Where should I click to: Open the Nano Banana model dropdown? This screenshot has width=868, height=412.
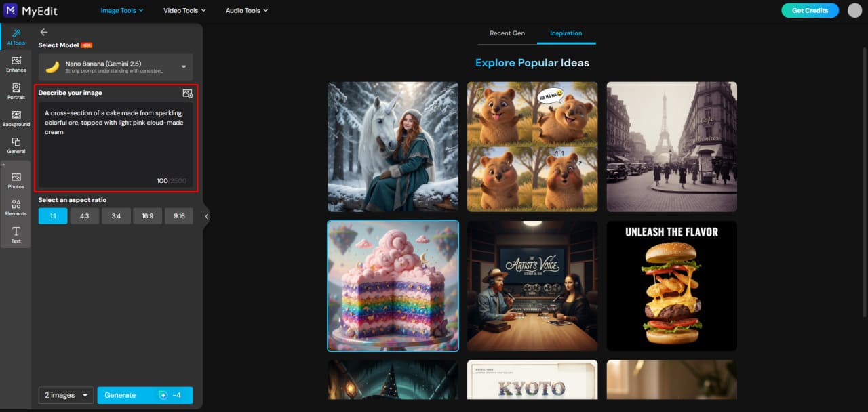(115, 67)
